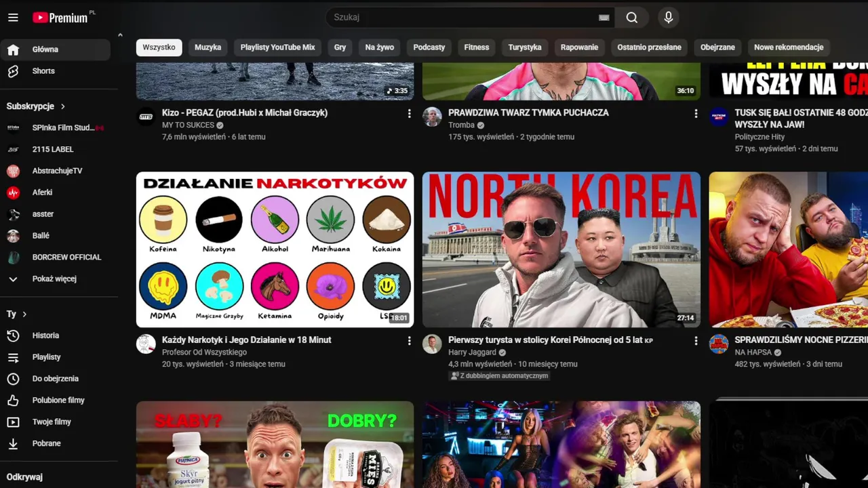The width and height of the screenshot is (868, 488).
Task: Open Shorts from the sidebar
Action: pos(56,71)
